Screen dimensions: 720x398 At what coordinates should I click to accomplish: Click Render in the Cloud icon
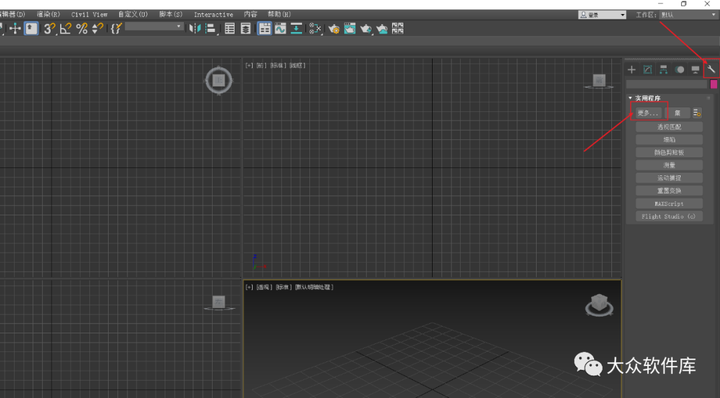[382, 29]
